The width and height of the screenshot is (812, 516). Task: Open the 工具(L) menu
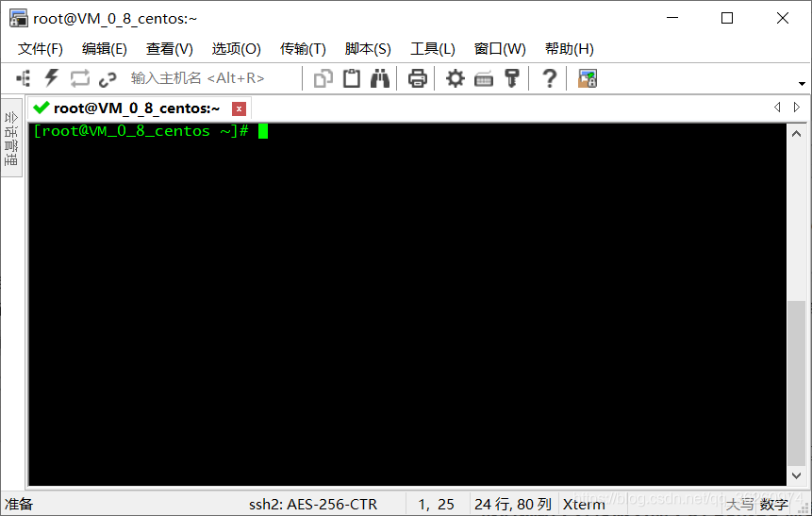coord(433,49)
